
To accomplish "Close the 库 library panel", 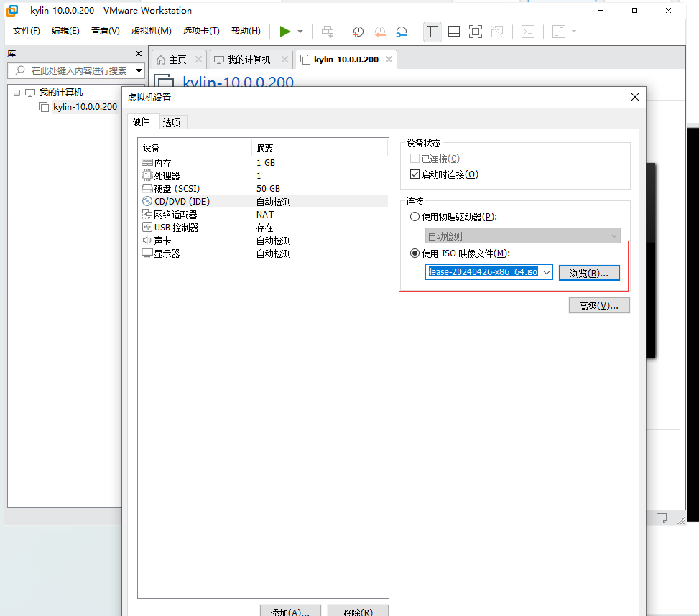I will (x=139, y=53).
